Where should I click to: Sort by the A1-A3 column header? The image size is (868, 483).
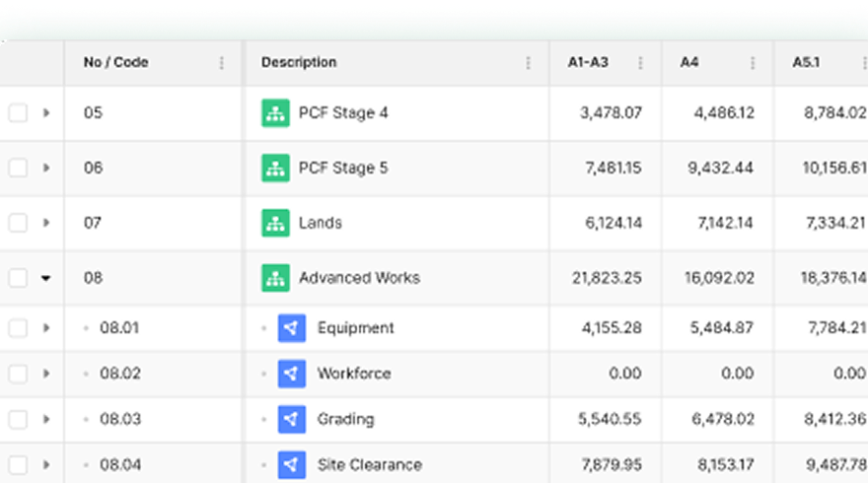(x=588, y=62)
